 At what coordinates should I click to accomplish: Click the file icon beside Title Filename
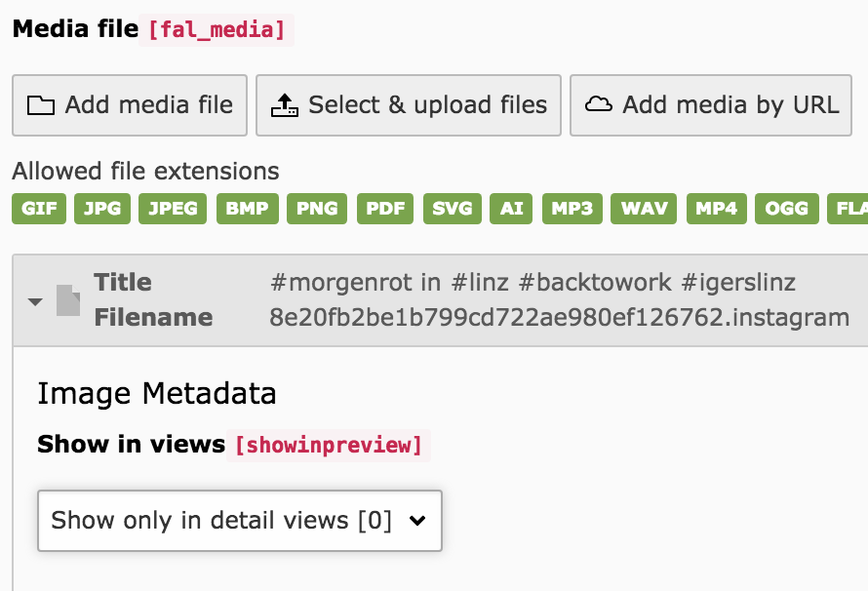point(67,300)
